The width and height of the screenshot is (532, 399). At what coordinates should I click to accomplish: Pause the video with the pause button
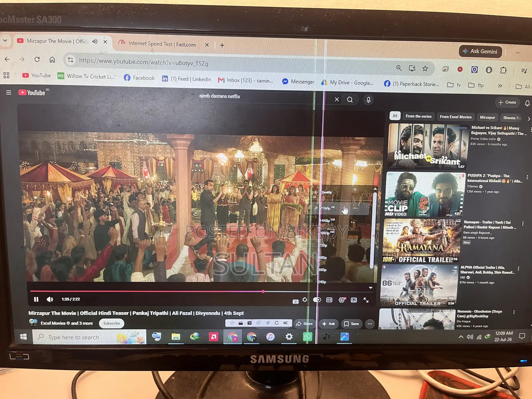coord(36,299)
